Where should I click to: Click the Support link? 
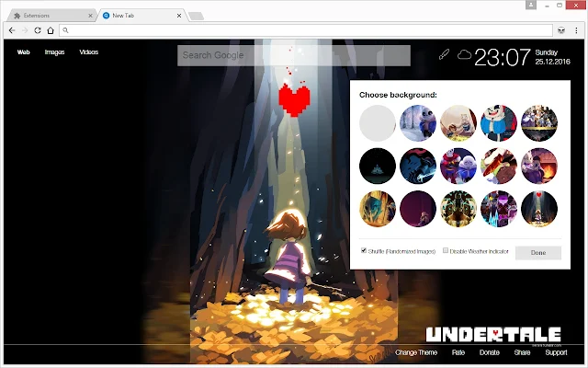(556, 352)
